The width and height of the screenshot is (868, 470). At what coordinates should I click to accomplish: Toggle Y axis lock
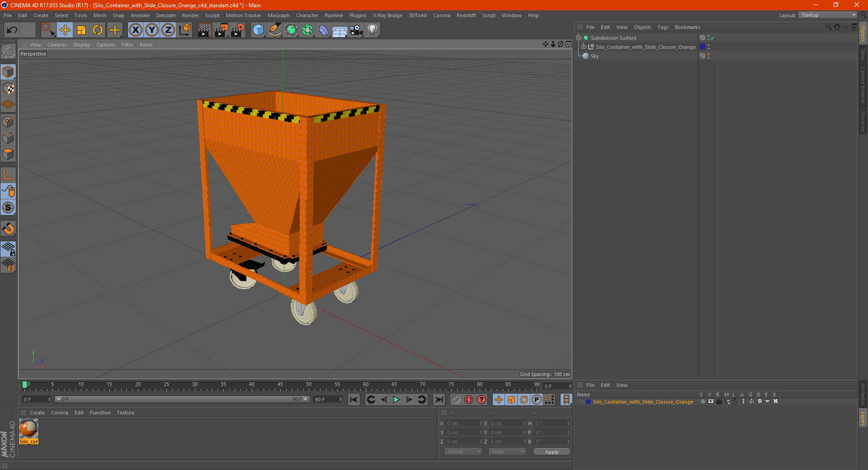point(152,30)
